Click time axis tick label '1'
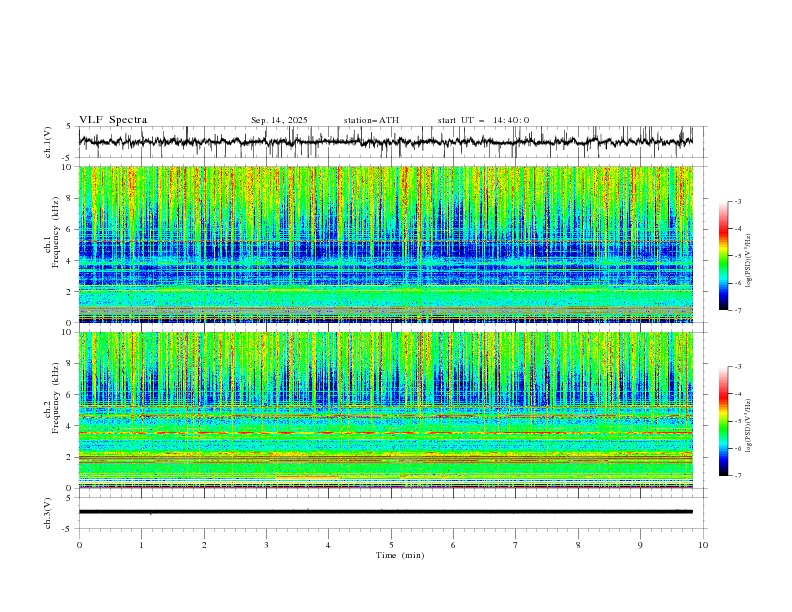 pos(141,545)
